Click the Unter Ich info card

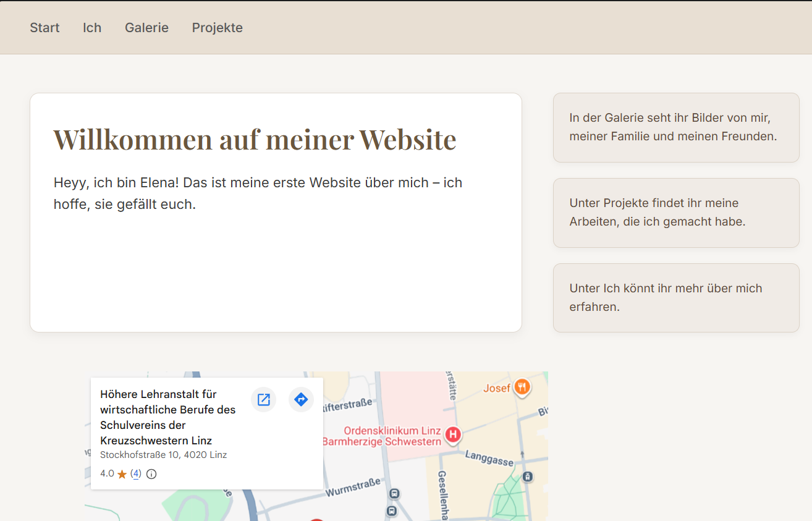click(x=676, y=298)
